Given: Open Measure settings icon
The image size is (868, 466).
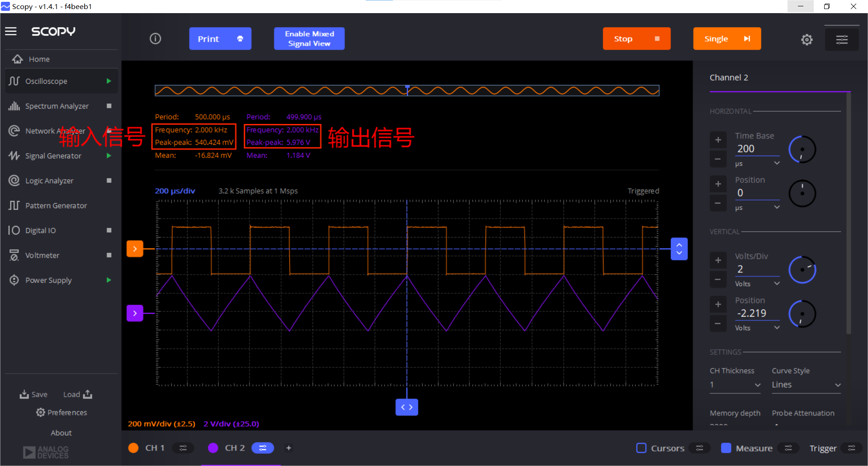Looking at the screenshot, I should (x=788, y=448).
